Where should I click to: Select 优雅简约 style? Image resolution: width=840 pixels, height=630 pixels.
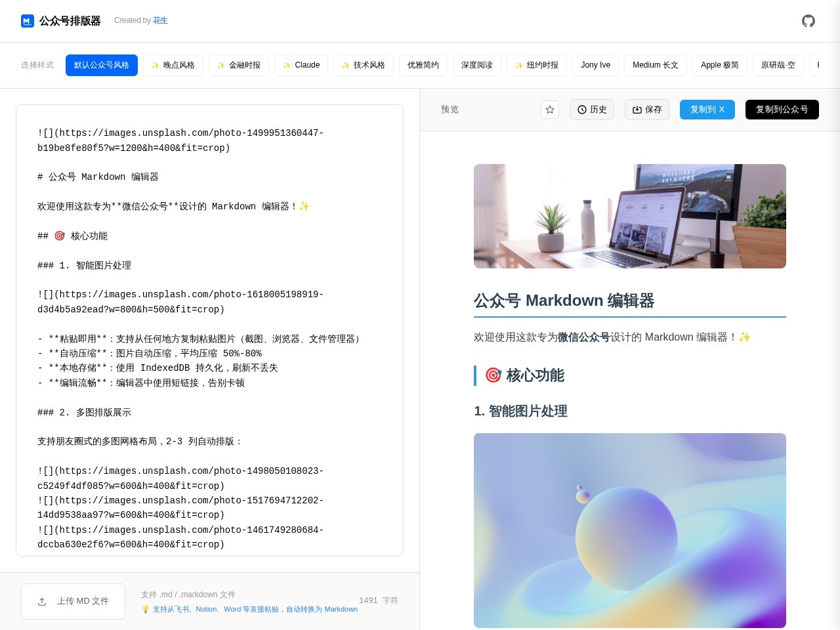423,65
